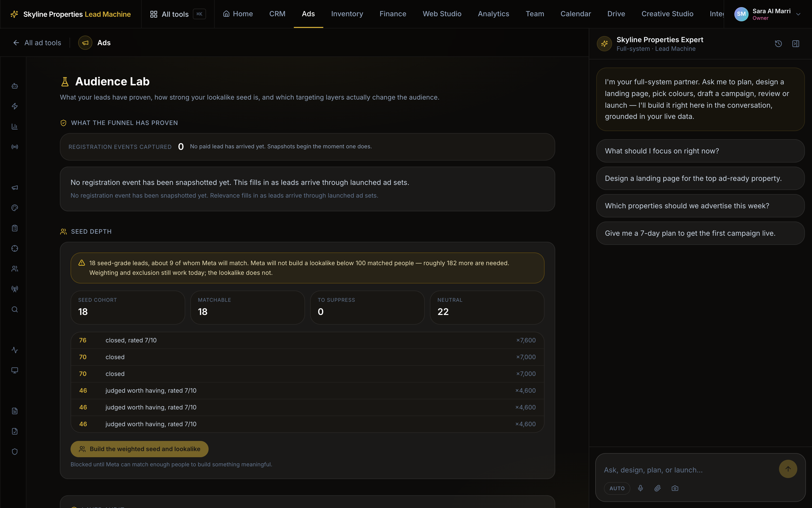This screenshot has width=812, height=508.
Task: Click the shield sidebar icon
Action: (15, 452)
